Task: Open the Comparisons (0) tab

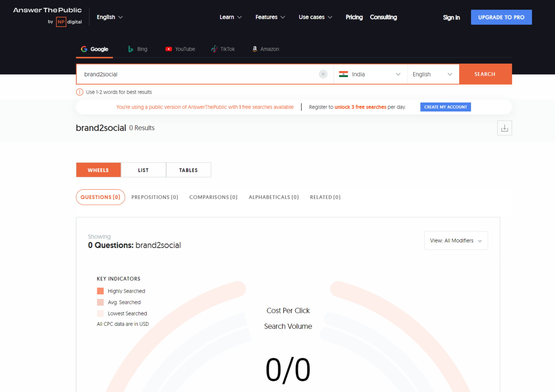Action: (x=213, y=197)
